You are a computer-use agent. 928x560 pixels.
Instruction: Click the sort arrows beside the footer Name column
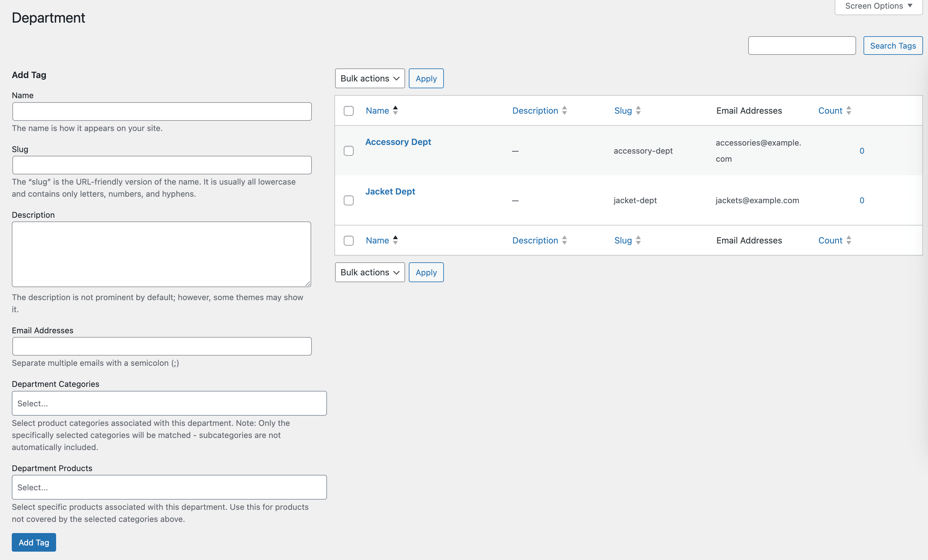point(395,240)
